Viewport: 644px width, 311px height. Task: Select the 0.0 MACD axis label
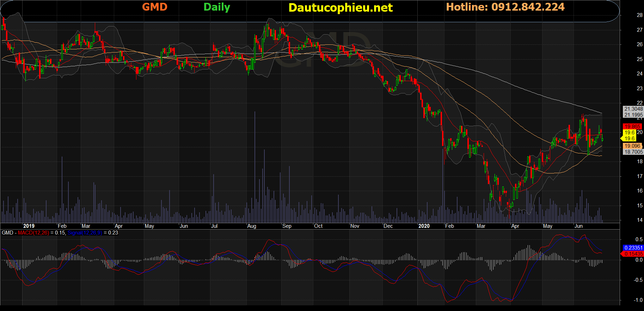point(639,260)
